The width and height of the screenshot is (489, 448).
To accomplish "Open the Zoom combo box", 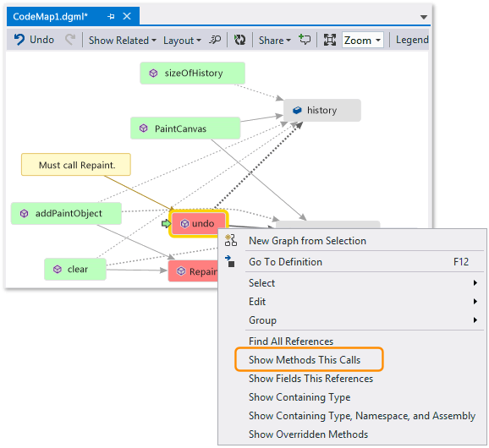I will coord(363,40).
